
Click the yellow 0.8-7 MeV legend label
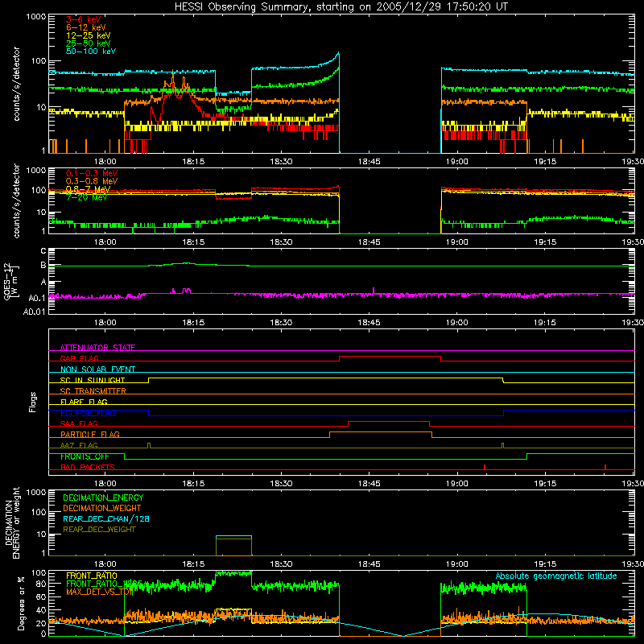click(x=88, y=189)
